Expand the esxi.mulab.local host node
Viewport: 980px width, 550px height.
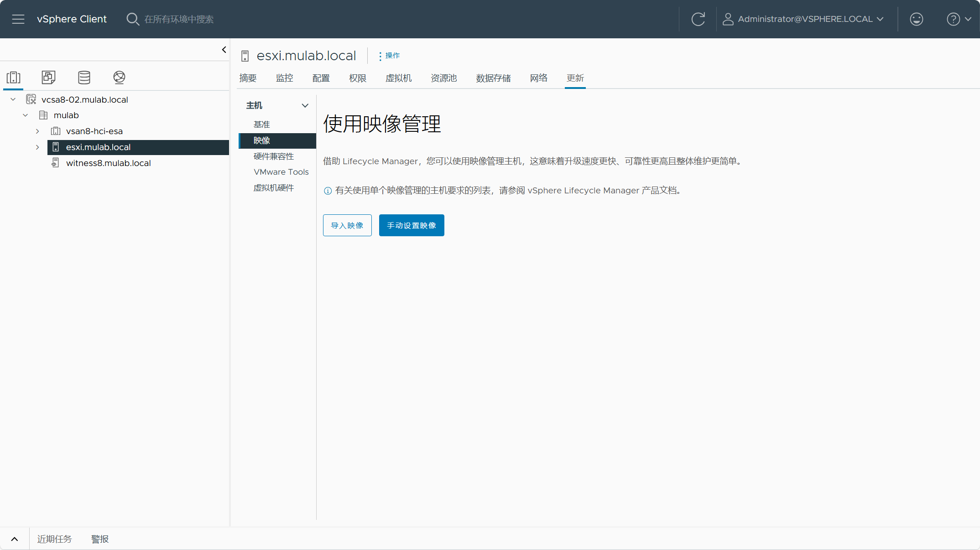point(37,147)
